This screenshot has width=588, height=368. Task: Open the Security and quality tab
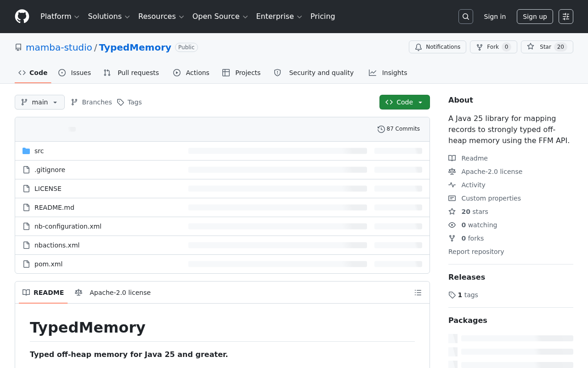pos(314,73)
